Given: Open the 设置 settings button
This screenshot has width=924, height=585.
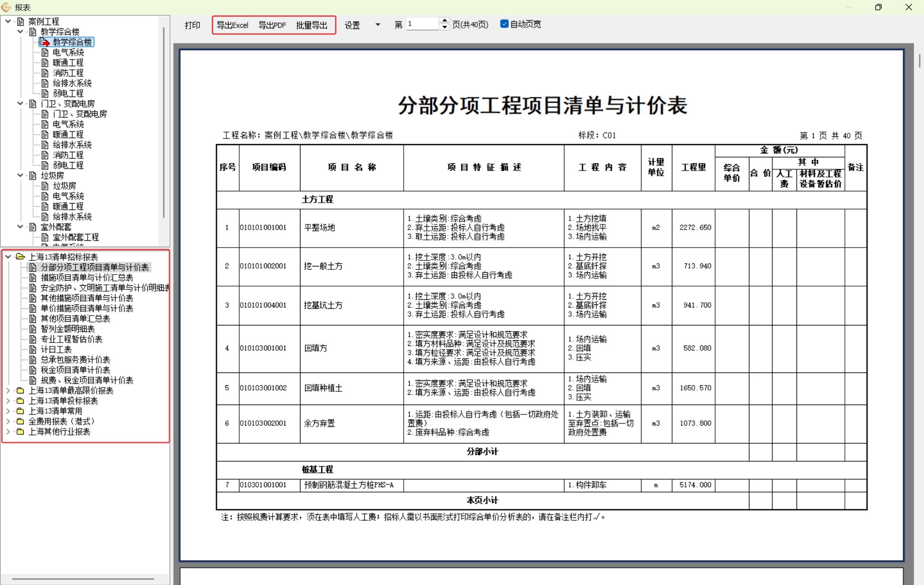Looking at the screenshot, I should (x=352, y=25).
